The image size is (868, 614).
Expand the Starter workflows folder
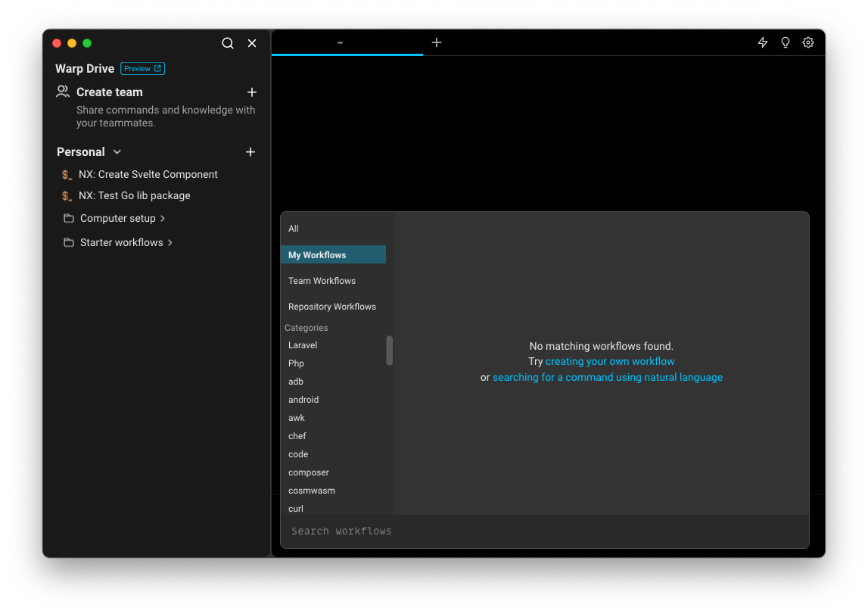170,242
